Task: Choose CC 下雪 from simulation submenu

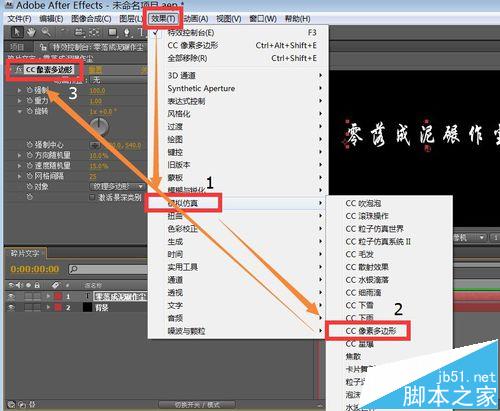Action: point(389,305)
